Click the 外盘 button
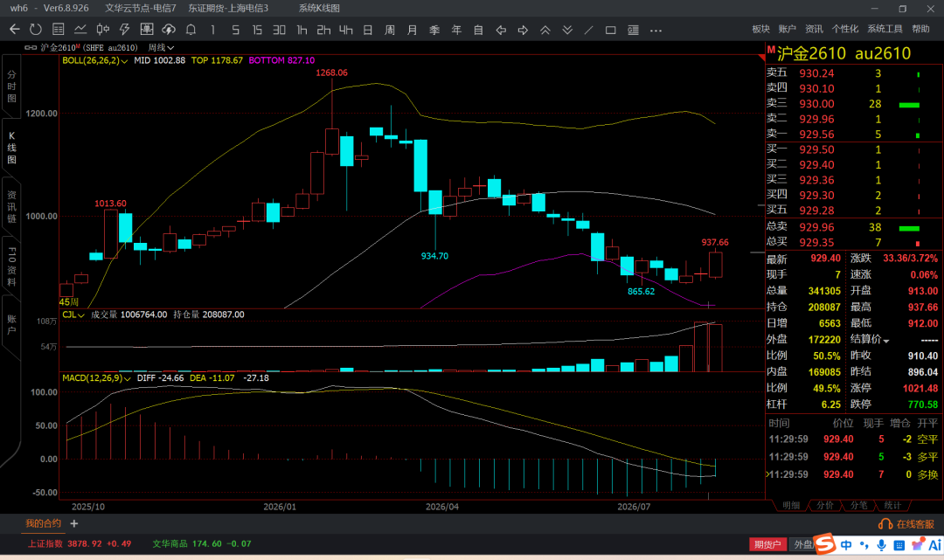The image size is (944, 560). click(803, 544)
